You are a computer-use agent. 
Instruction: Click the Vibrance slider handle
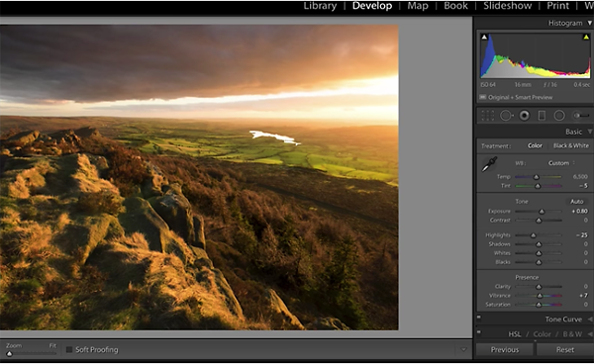click(x=540, y=296)
